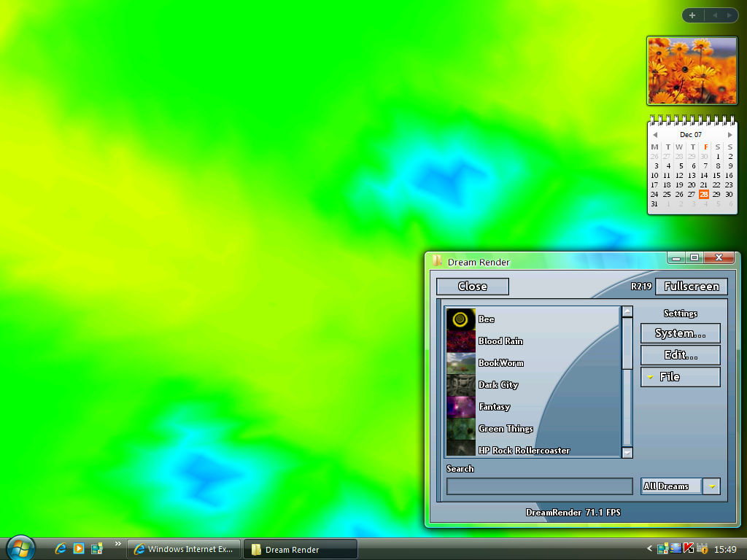This screenshot has height=560, width=747.
Task: Choose the Dark City thumbnail
Action: (x=461, y=385)
